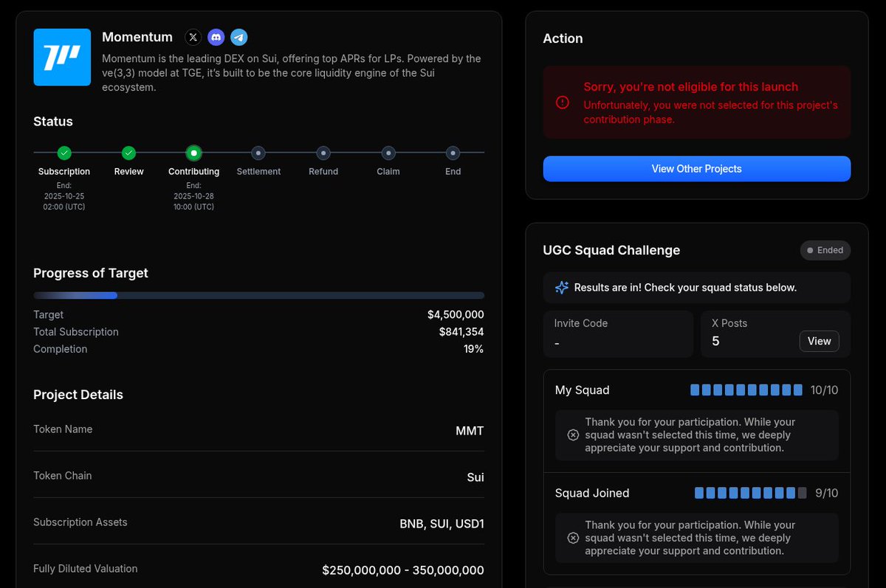
Task: Click View Other Projects button
Action: pos(696,169)
